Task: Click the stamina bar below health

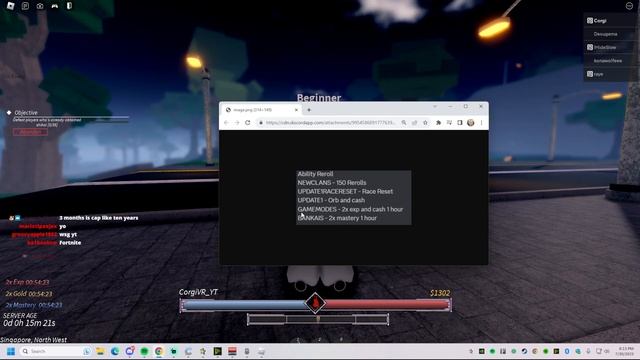Action: coord(318,319)
